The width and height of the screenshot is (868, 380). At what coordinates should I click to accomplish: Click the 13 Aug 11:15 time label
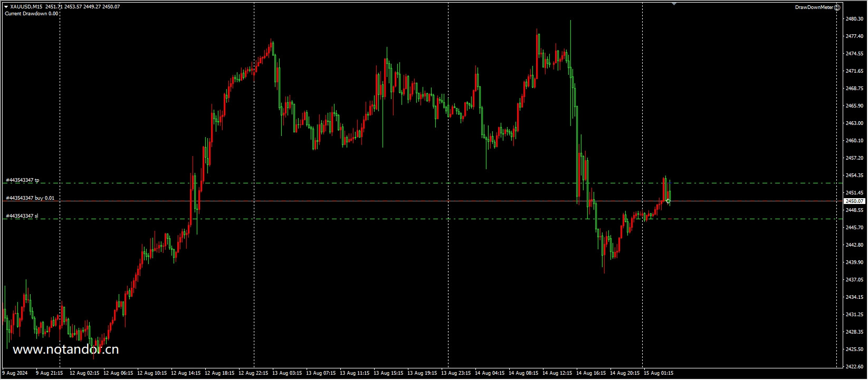click(355, 373)
